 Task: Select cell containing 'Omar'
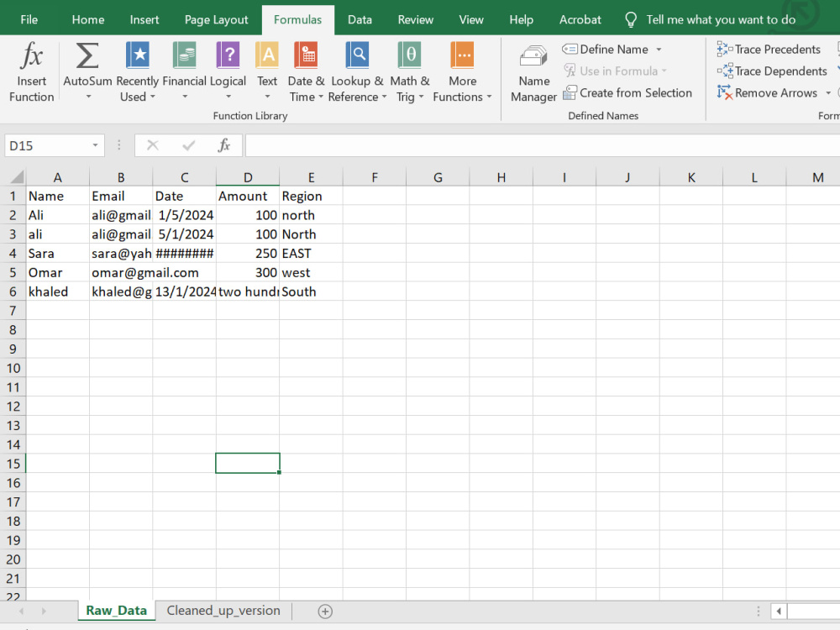pos(57,272)
